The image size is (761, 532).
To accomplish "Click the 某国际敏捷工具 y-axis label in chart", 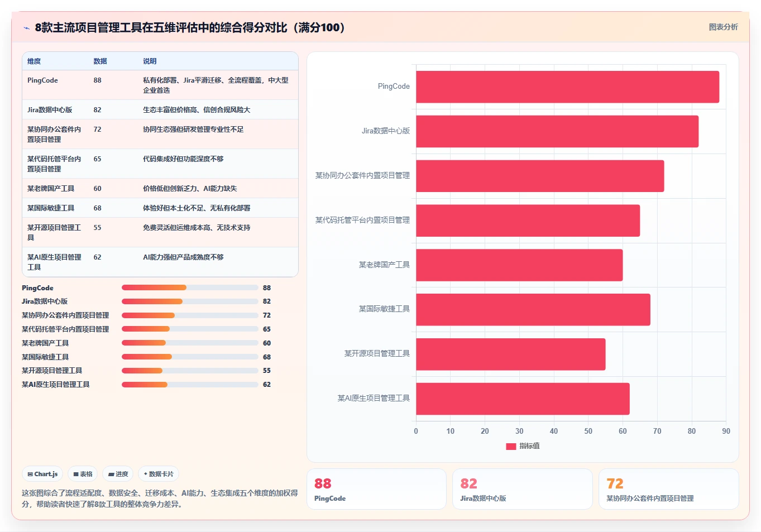I will 384,309.
